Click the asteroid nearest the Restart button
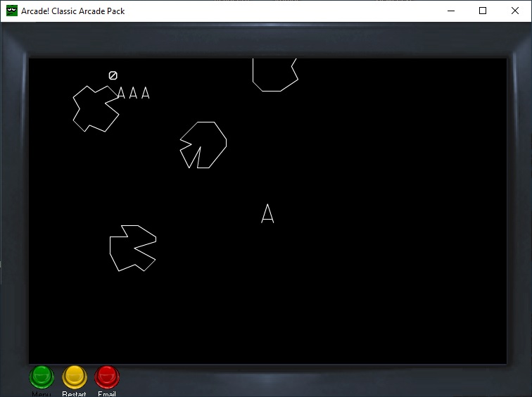The height and width of the screenshot is (397, 532). (133, 248)
